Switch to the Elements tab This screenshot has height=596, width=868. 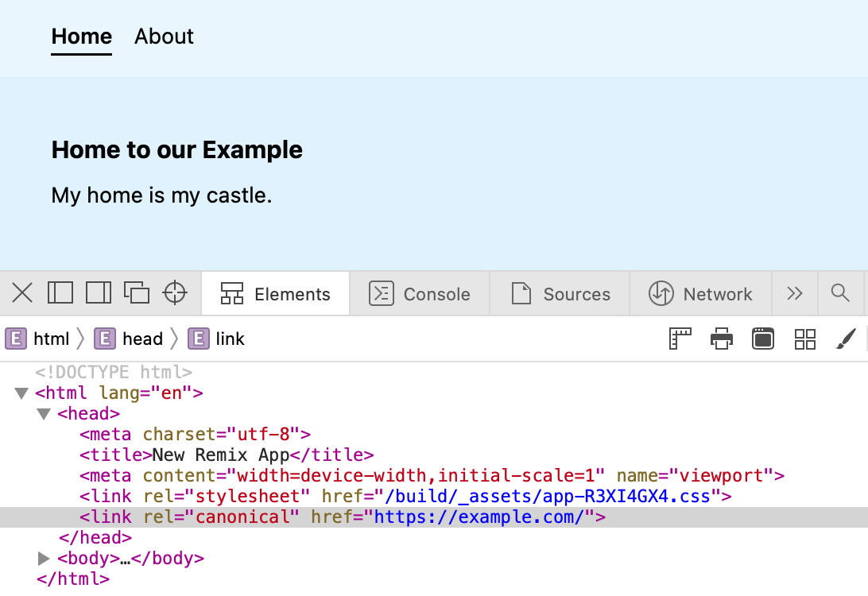point(276,294)
